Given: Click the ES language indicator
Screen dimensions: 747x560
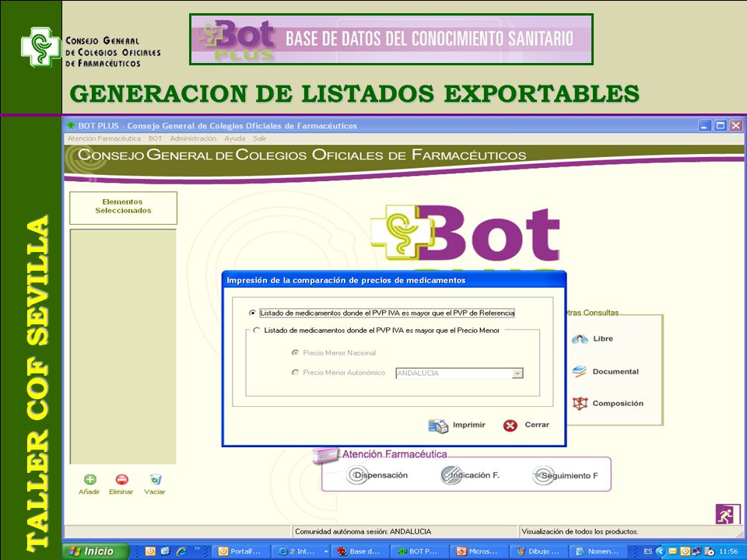Looking at the screenshot, I should pyautogui.click(x=648, y=551).
